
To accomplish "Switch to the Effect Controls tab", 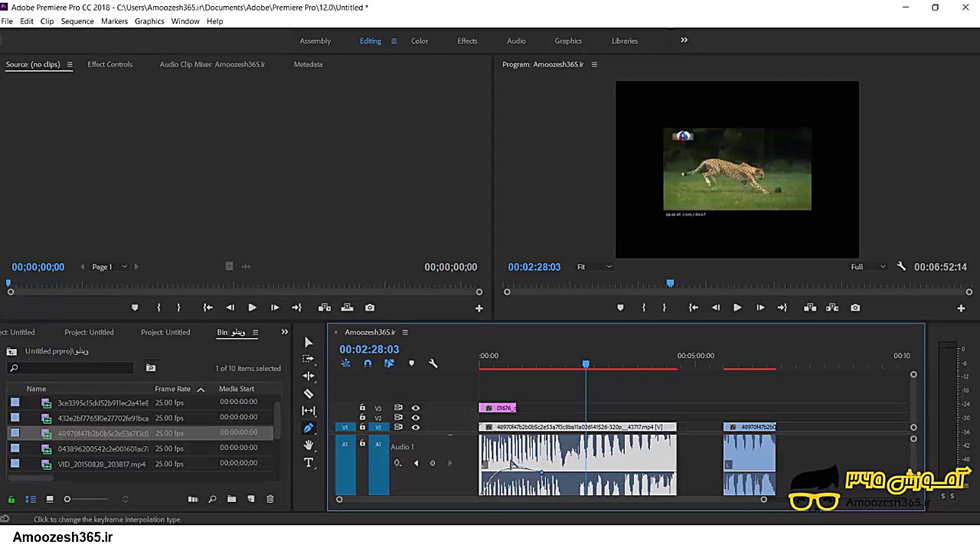I will 109,64.
